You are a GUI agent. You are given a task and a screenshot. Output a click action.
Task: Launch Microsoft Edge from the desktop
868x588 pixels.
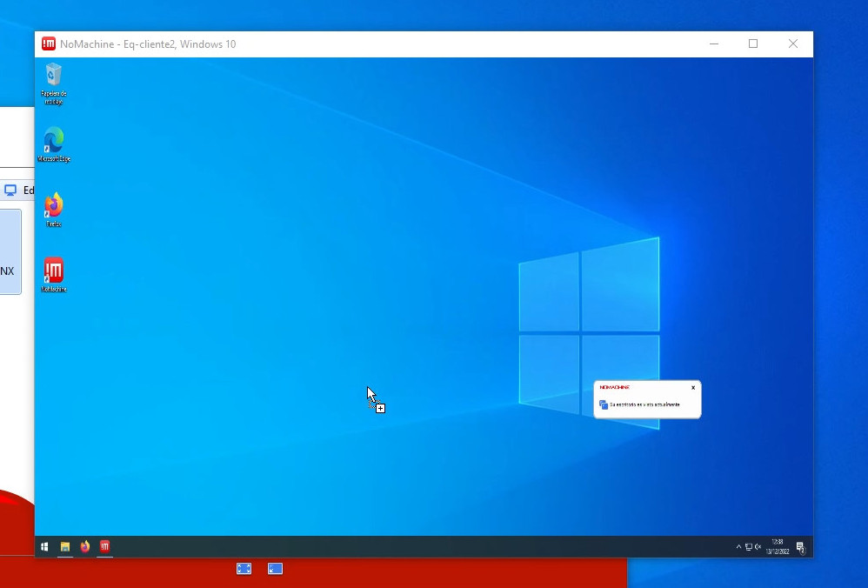53,141
